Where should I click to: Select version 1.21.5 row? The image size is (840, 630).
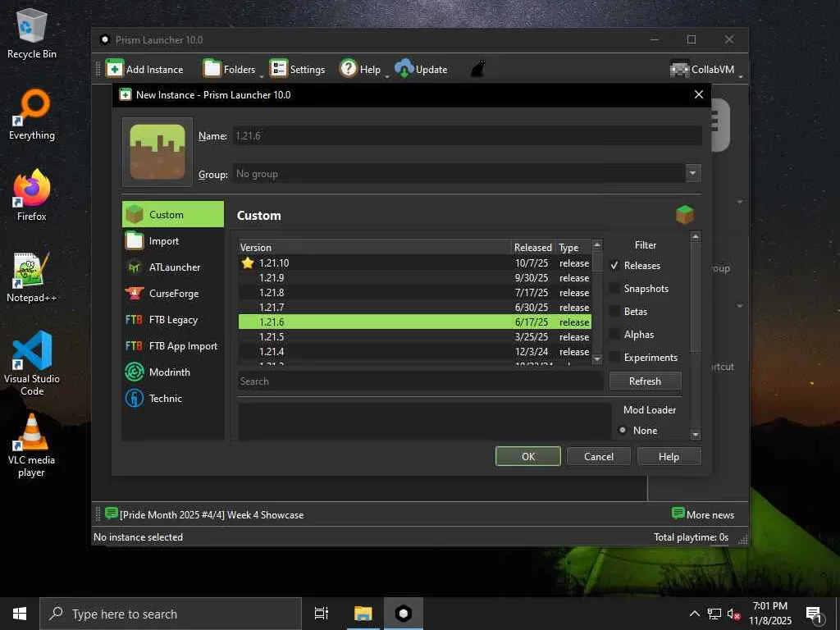[415, 336]
